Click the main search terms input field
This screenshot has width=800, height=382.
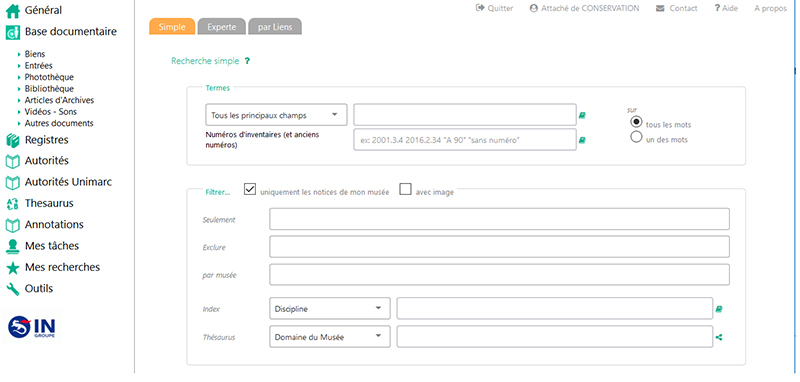coord(465,115)
